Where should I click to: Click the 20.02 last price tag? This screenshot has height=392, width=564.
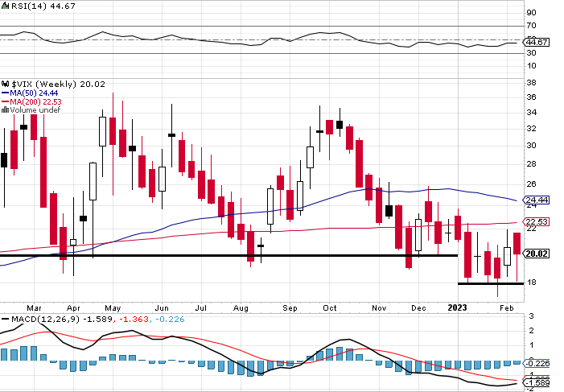tap(537, 254)
